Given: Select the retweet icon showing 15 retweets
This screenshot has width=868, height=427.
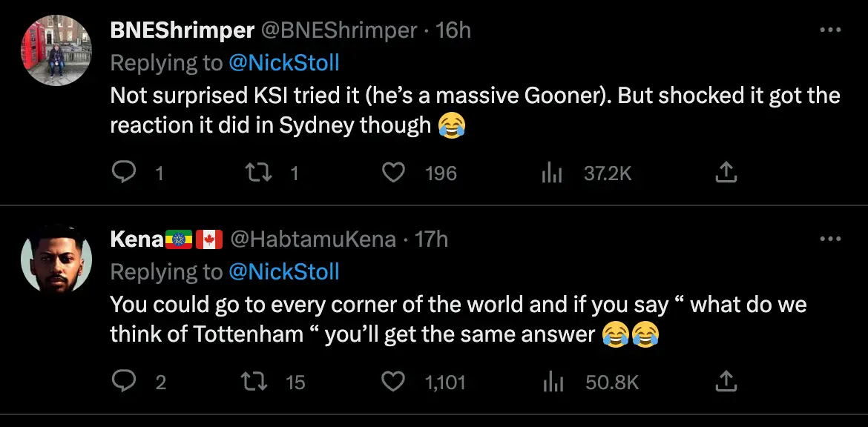Looking at the screenshot, I should tap(258, 381).
